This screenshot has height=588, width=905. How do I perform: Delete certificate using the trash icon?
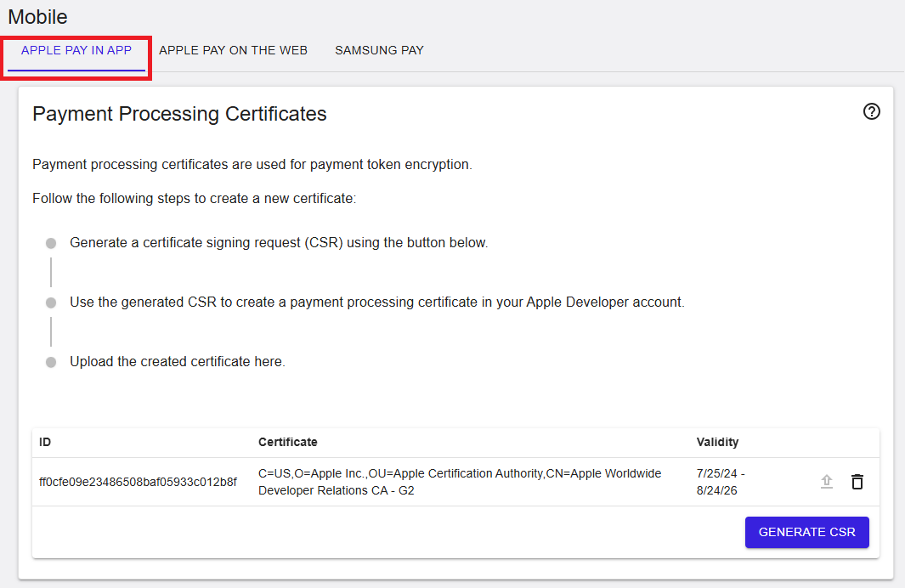click(x=857, y=481)
